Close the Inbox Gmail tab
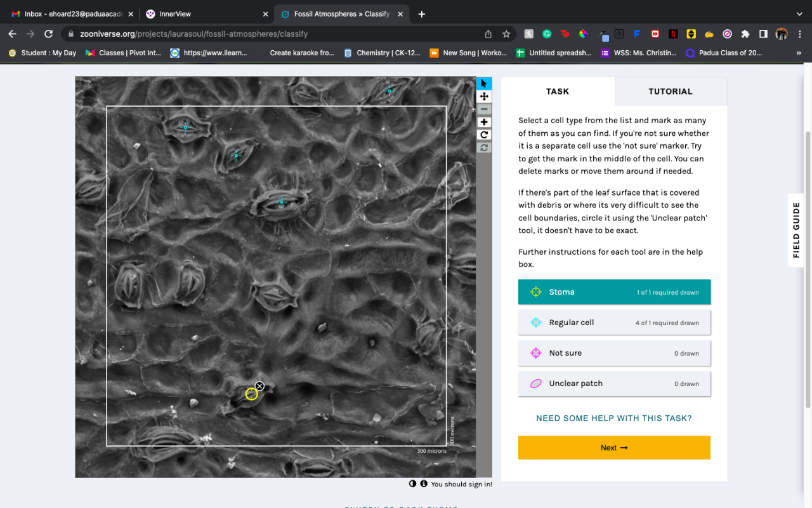 click(x=131, y=14)
